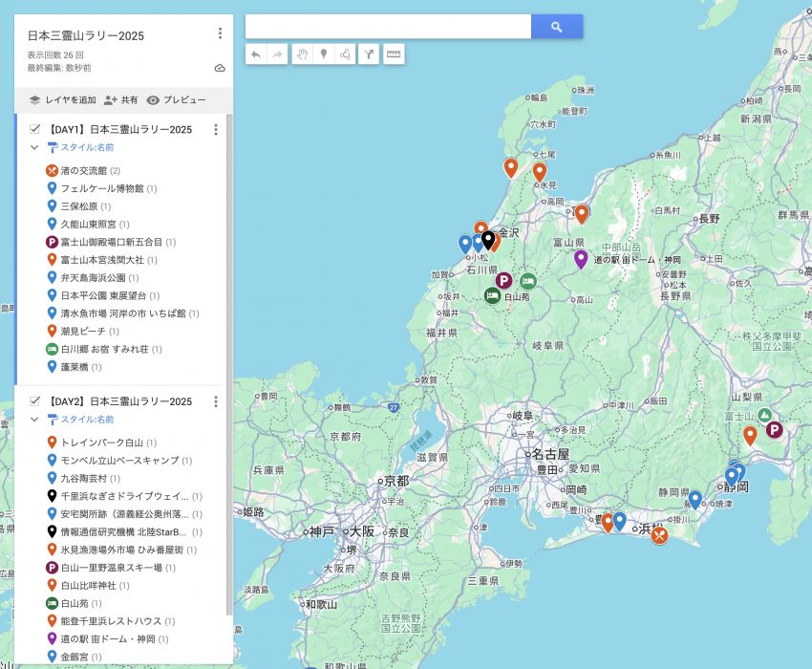Click レイヤを追加 to add a layer
The width and height of the screenshot is (812, 669).
(x=62, y=100)
